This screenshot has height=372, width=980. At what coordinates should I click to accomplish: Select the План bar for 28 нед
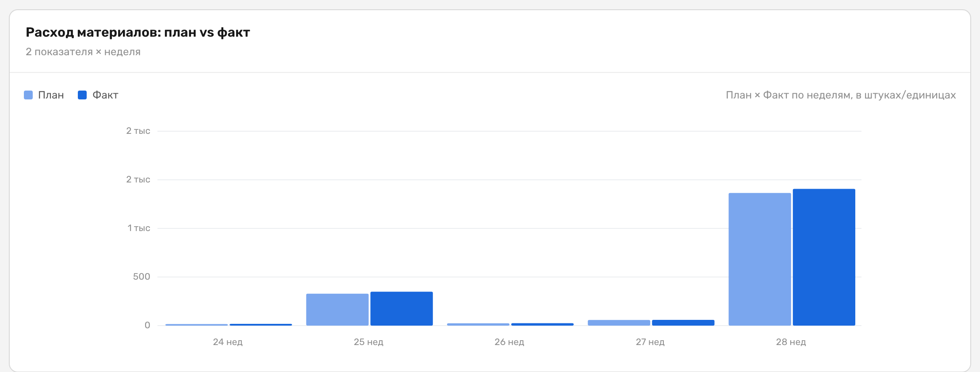(760, 259)
